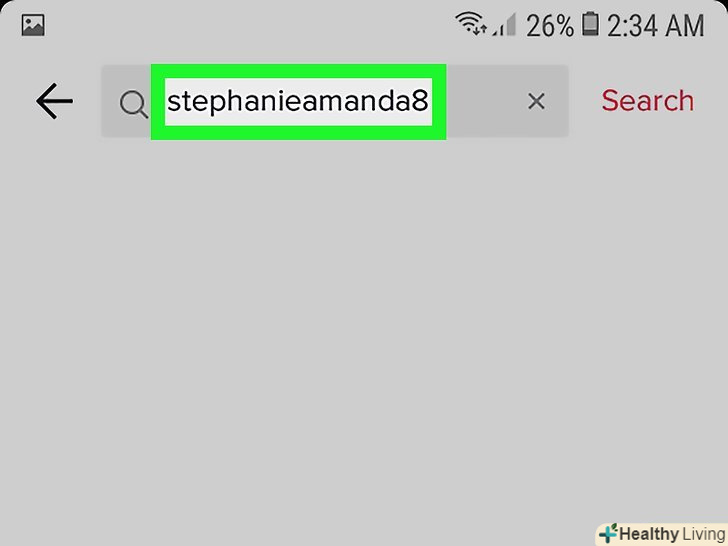Tap the cellular signal bars icon
Viewport: 728px width, 546px height.
coord(505,25)
